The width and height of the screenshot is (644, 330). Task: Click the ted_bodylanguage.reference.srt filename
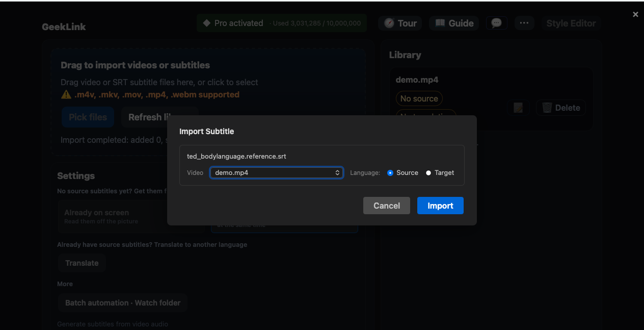point(236,157)
